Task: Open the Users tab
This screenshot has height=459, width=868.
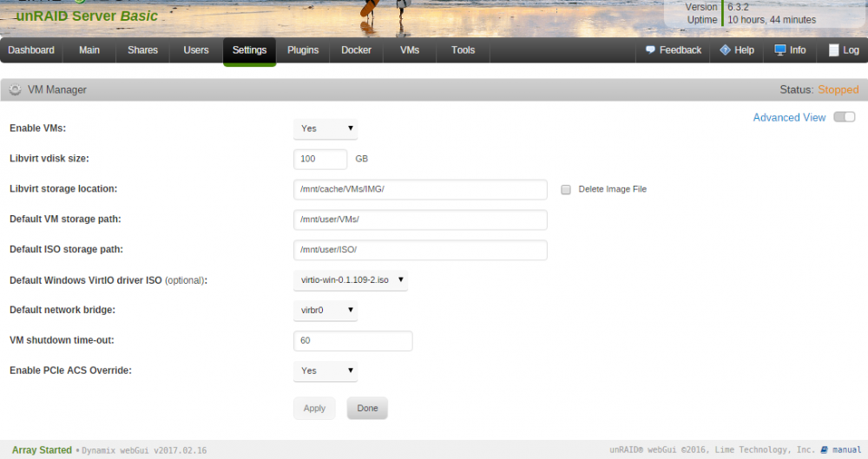Action: tap(196, 49)
